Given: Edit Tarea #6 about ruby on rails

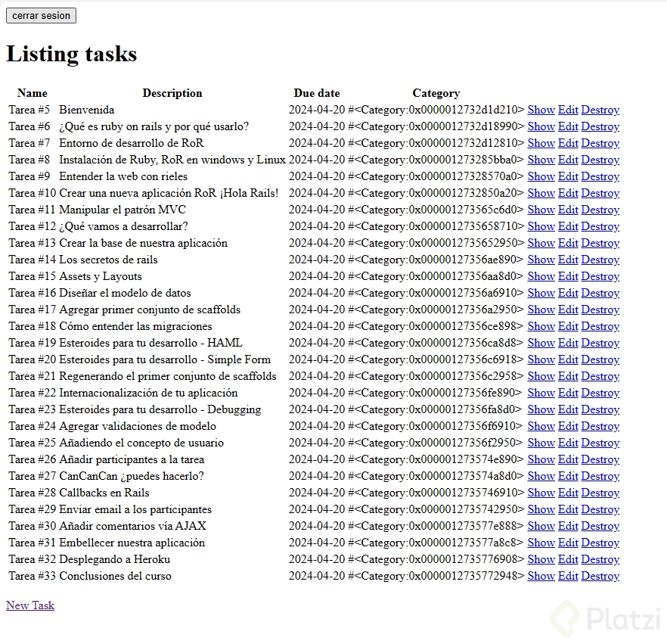Looking at the screenshot, I should point(568,126).
